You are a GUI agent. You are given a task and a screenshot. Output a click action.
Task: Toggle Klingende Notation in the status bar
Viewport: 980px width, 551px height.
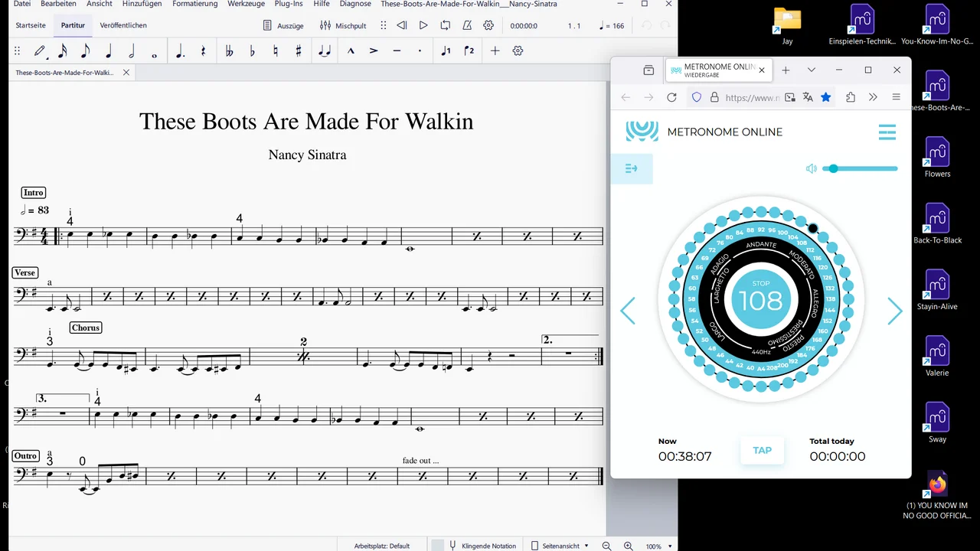[482, 546]
